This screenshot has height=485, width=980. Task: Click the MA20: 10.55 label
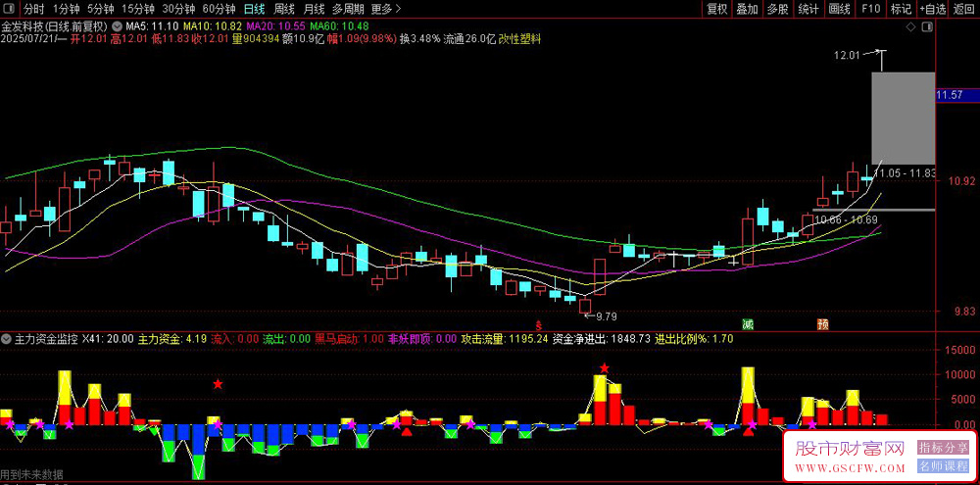(275, 26)
